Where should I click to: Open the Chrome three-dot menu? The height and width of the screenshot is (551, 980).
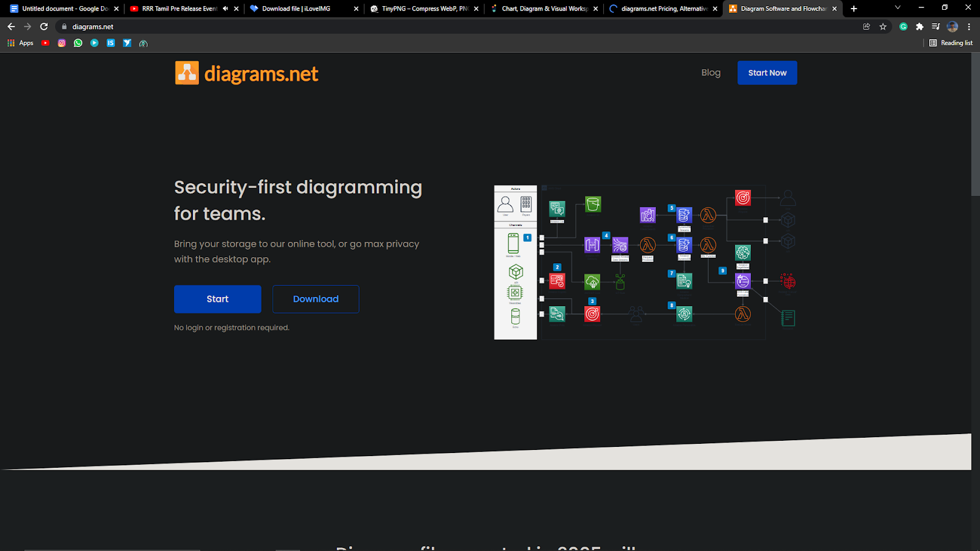click(969, 26)
